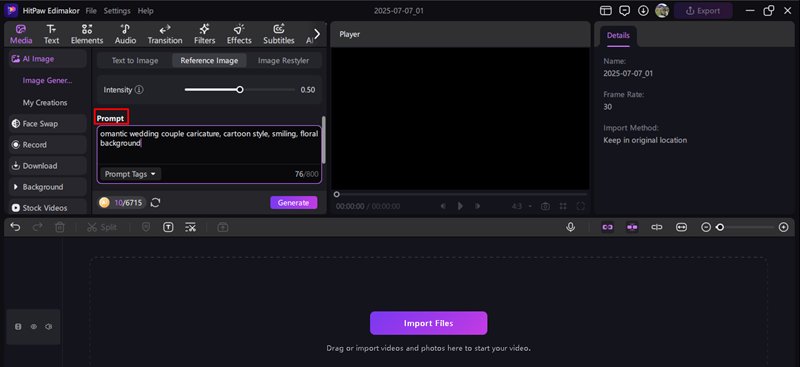This screenshot has width=800, height=367.
Task: Take a snapshot with camera icon
Action: pyautogui.click(x=545, y=206)
